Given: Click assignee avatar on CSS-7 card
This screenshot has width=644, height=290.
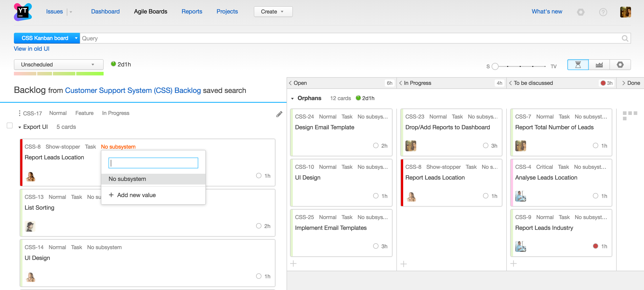Looking at the screenshot, I should coord(521,146).
